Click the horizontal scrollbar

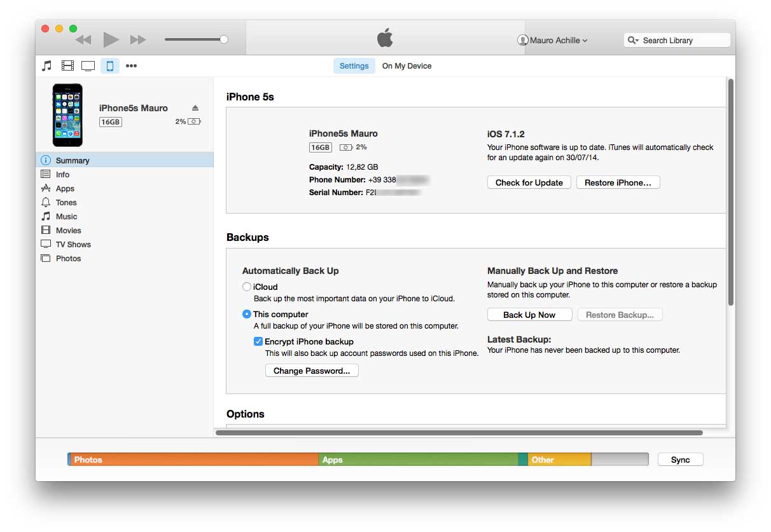coord(459,433)
